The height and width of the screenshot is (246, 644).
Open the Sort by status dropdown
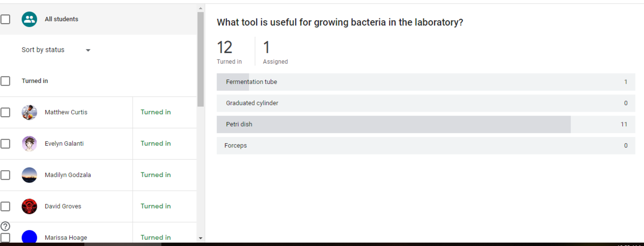56,50
